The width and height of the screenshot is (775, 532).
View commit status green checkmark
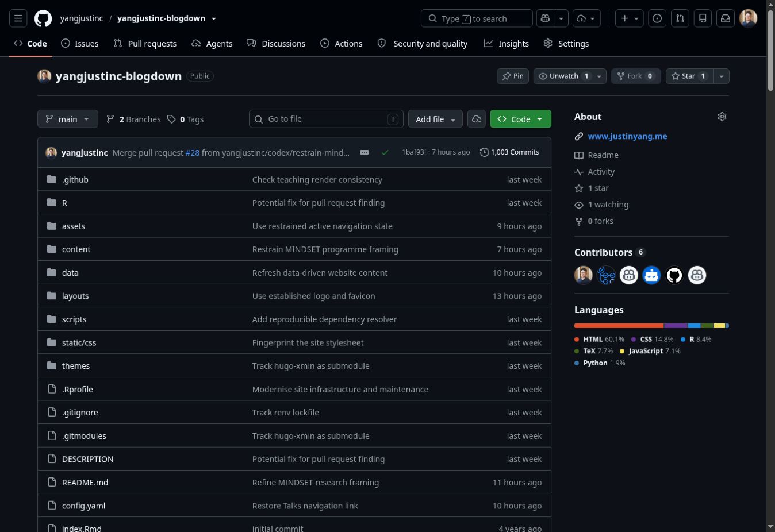[385, 152]
